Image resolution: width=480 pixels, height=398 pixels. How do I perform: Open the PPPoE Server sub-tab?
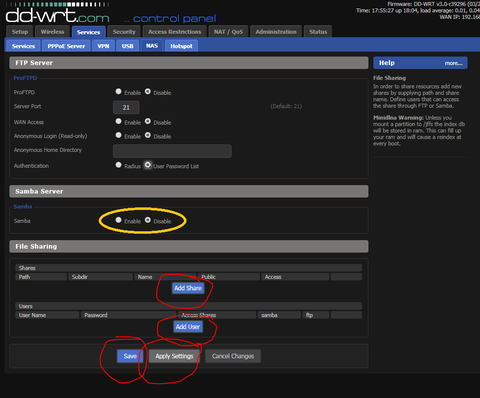point(66,46)
